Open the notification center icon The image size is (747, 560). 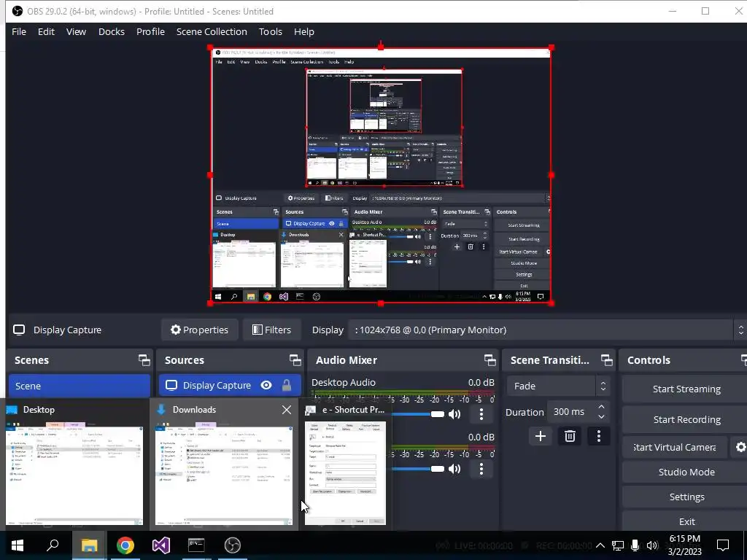723,545
